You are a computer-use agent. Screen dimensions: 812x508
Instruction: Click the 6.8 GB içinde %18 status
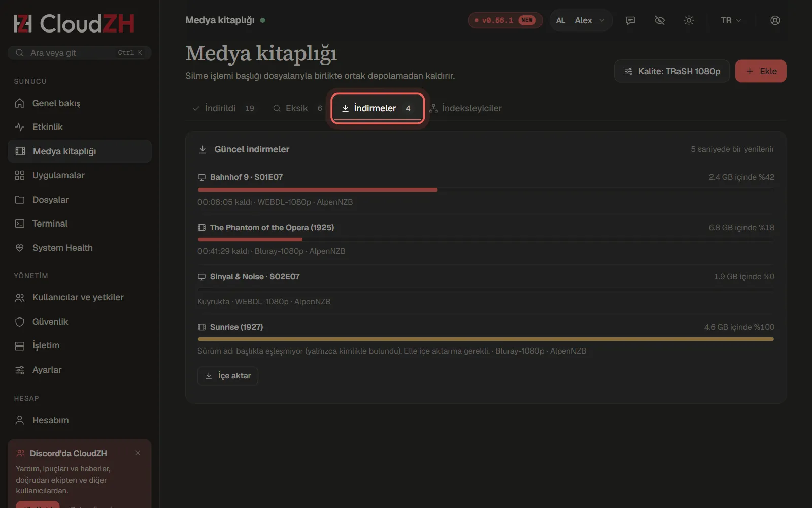[x=741, y=228]
